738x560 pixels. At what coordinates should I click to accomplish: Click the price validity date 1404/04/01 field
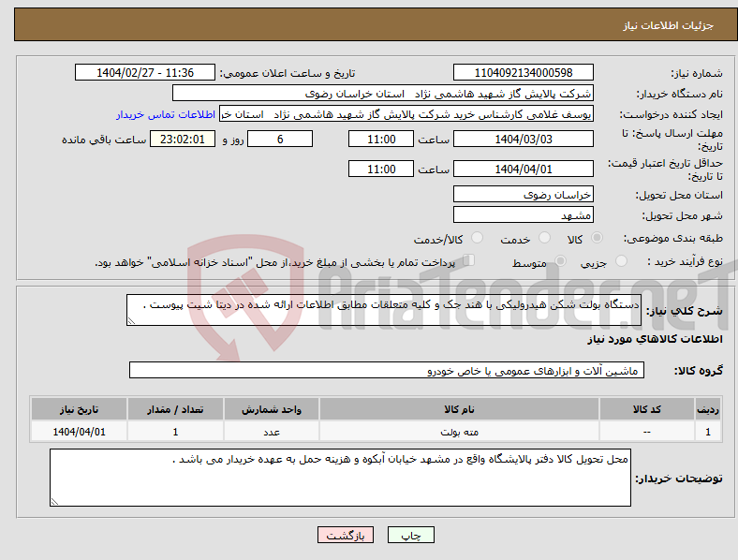tap(523, 169)
